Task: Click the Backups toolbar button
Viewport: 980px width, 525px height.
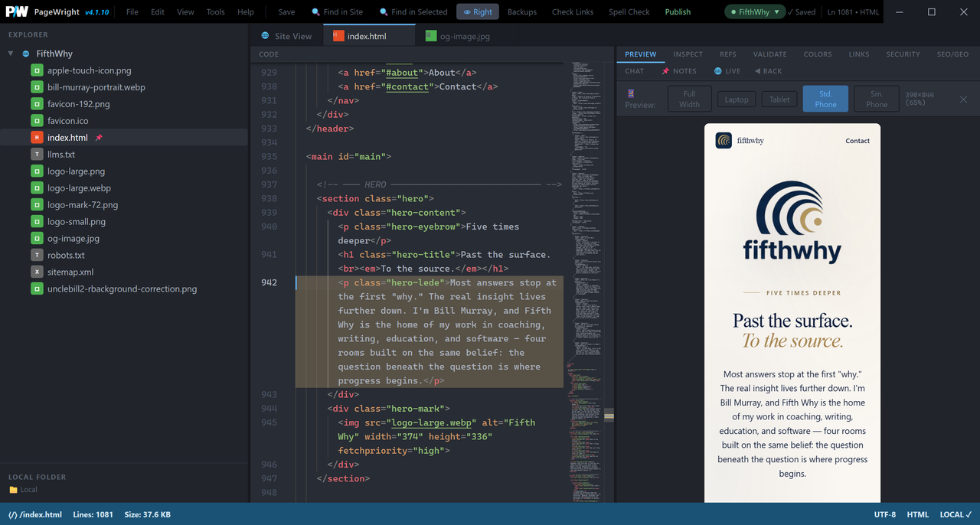Action: pos(522,12)
